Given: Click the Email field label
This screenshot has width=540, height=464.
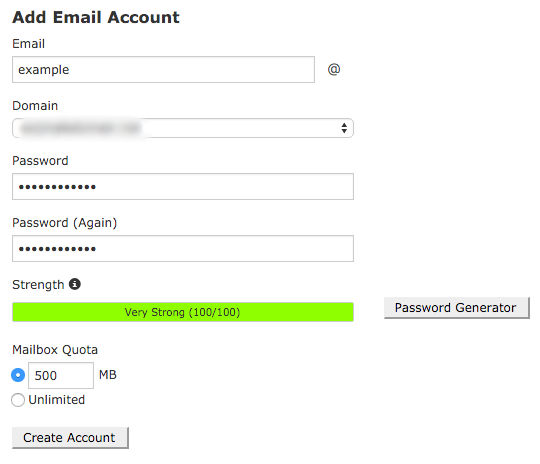Looking at the screenshot, I should coord(29,44).
